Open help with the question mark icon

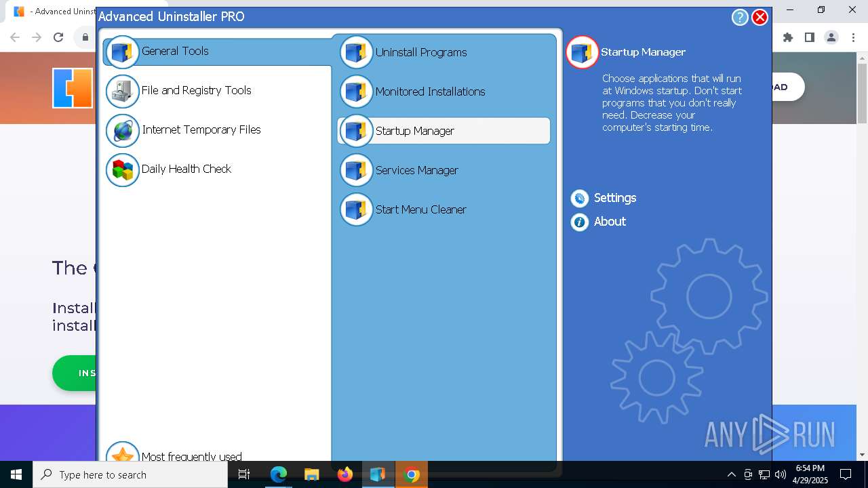(x=740, y=18)
